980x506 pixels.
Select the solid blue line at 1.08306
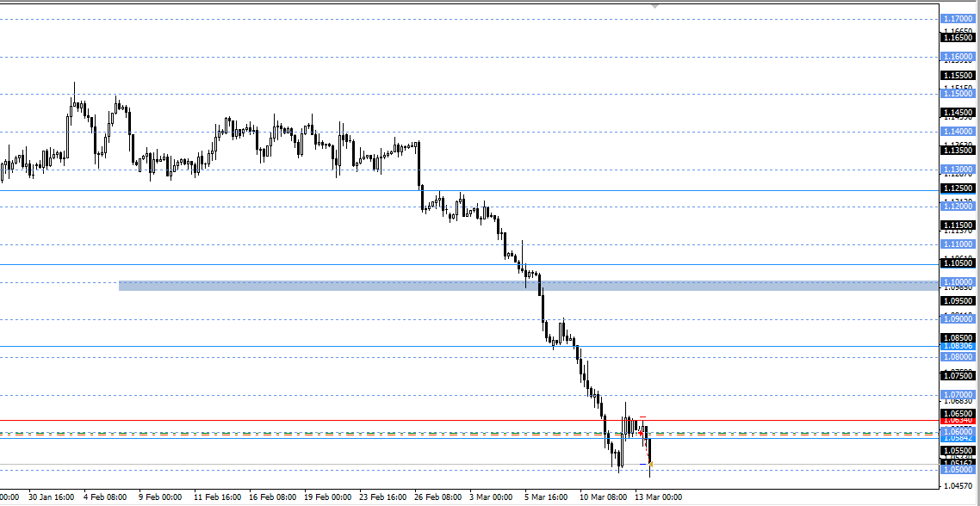[470, 346]
